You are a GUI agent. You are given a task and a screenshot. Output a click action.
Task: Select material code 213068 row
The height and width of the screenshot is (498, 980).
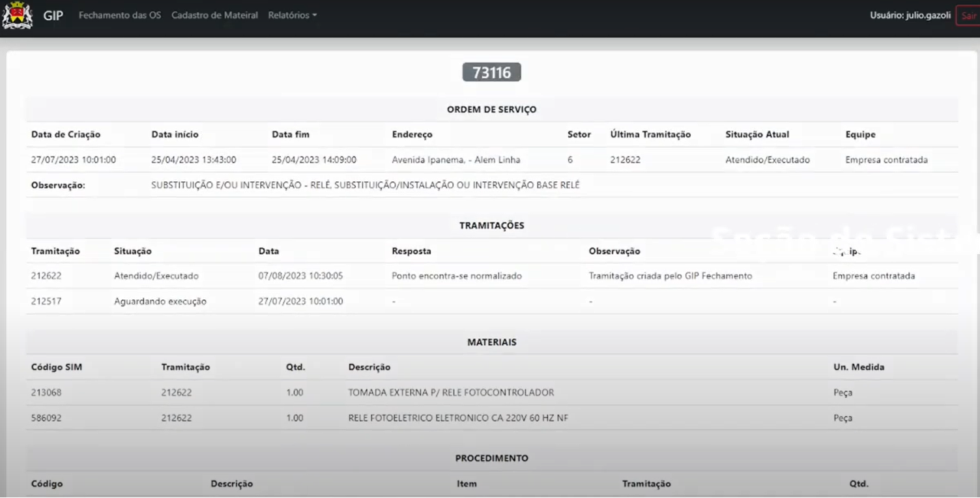pos(492,392)
